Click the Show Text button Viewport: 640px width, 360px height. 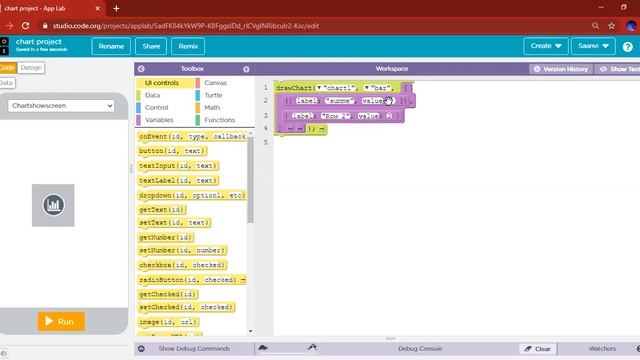tap(618, 69)
